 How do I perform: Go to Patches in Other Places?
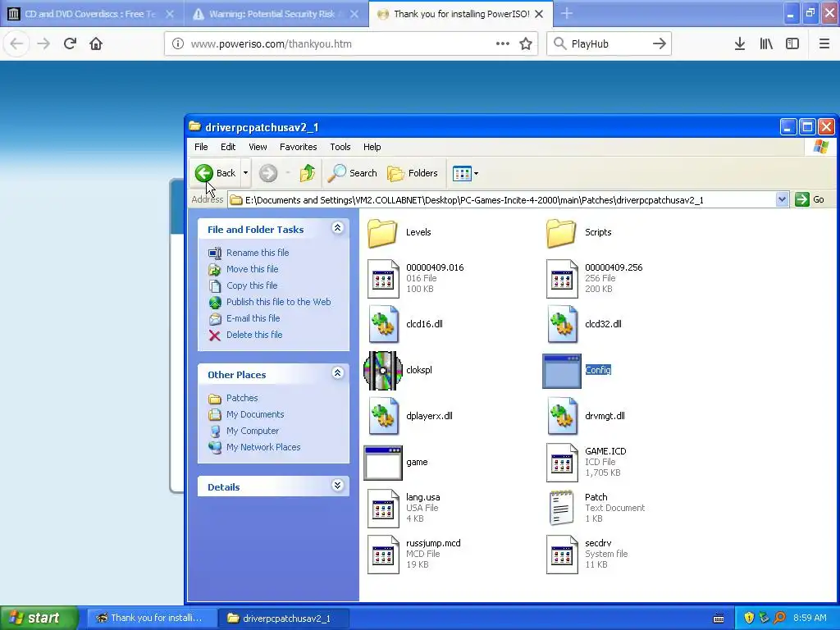(242, 398)
